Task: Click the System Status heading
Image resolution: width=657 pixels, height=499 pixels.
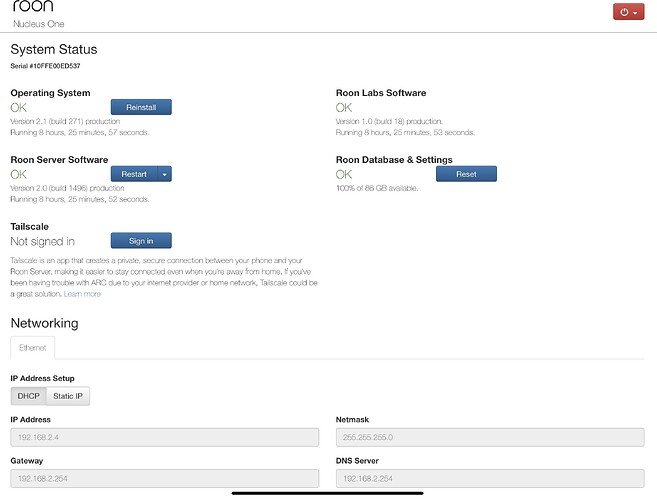Action: pos(54,49)
